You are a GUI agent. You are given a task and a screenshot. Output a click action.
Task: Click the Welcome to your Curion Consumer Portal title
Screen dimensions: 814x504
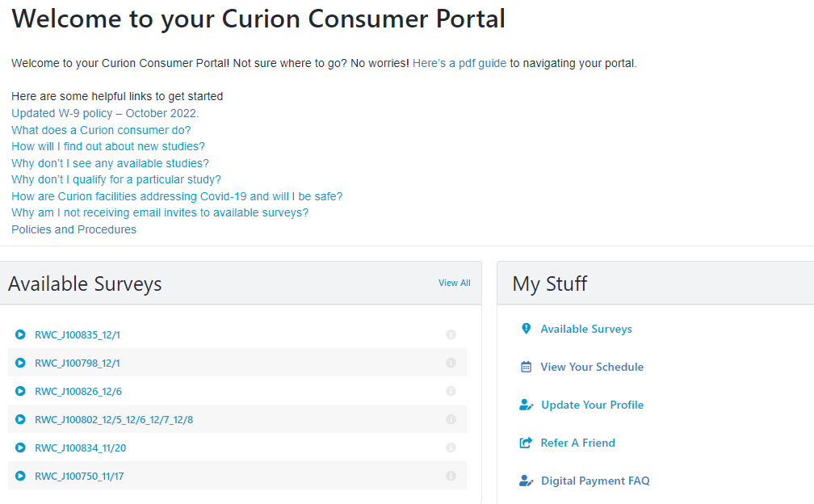click(x=258, y=19)
